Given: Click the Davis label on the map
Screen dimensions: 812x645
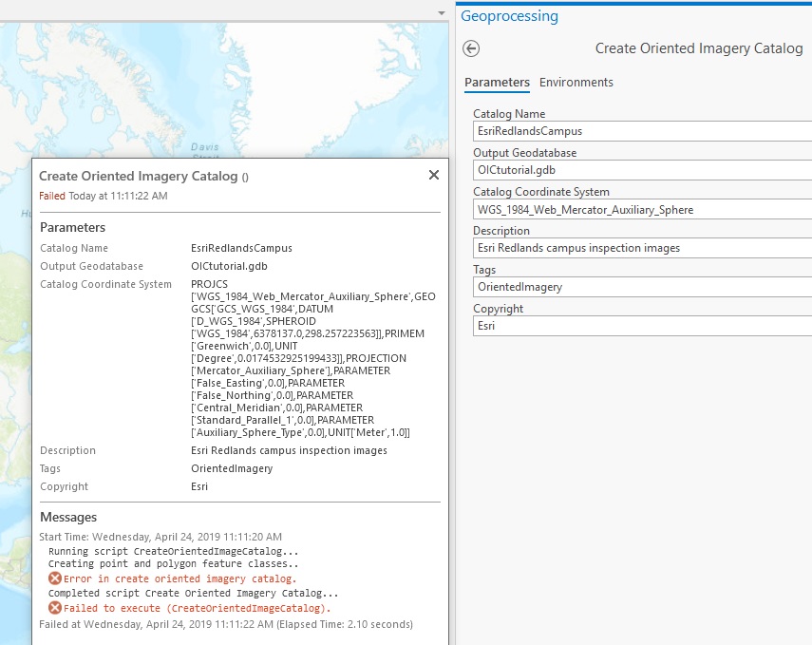Looking at the screenshot, I should (x=204, y=147).
